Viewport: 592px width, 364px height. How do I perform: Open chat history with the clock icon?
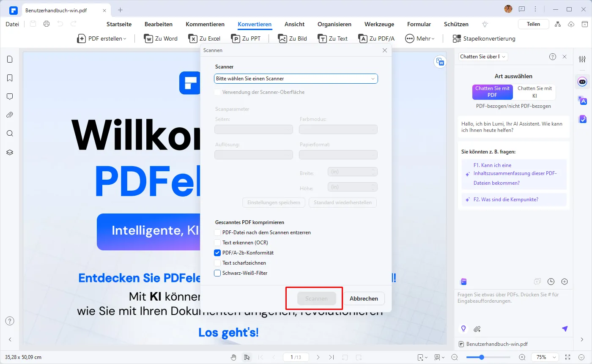(x=551, y=281)
